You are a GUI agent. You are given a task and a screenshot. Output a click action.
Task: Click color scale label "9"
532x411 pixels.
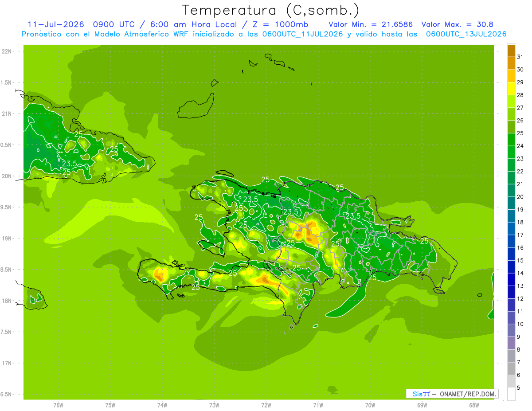(x=519, y=337)
